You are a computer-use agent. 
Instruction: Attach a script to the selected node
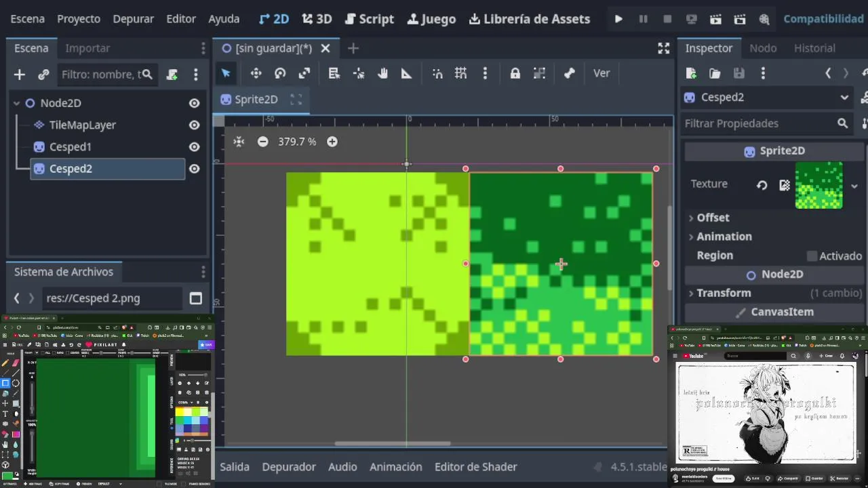coord(172,75)
